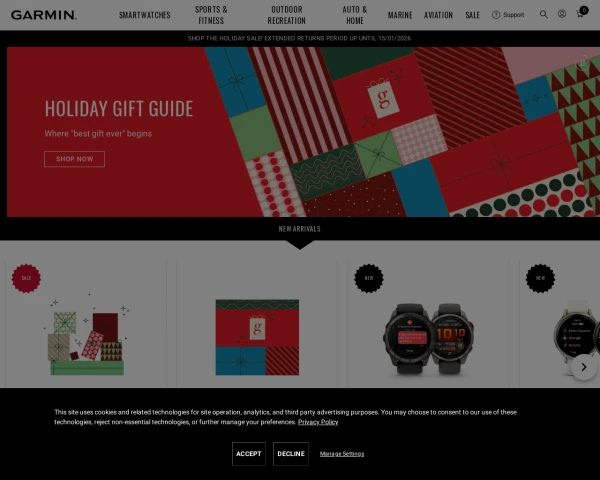Open the account profile icon
600x480 pixels.
pos(562,14)
